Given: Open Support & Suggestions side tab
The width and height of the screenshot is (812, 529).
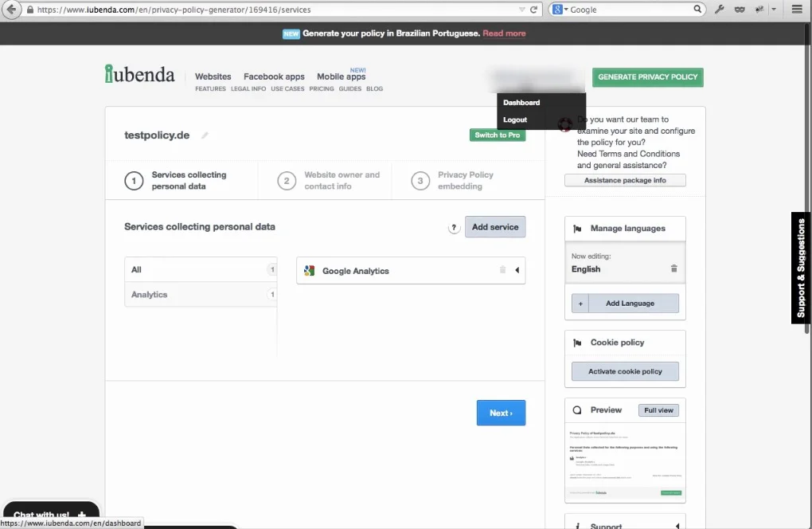Looking at the screenshot, I should 801,268.
